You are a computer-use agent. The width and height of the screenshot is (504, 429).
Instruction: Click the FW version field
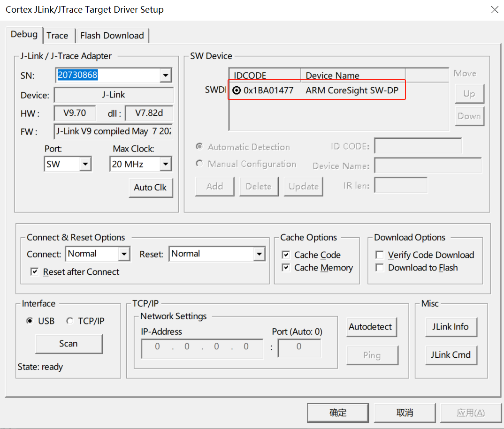click(114, 131)
